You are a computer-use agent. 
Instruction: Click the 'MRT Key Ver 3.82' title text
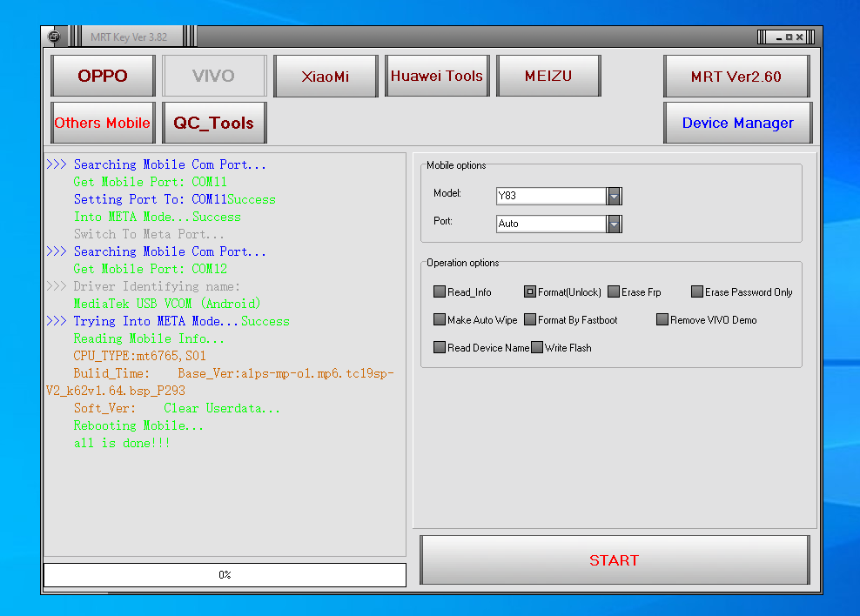tap(129, 37)
